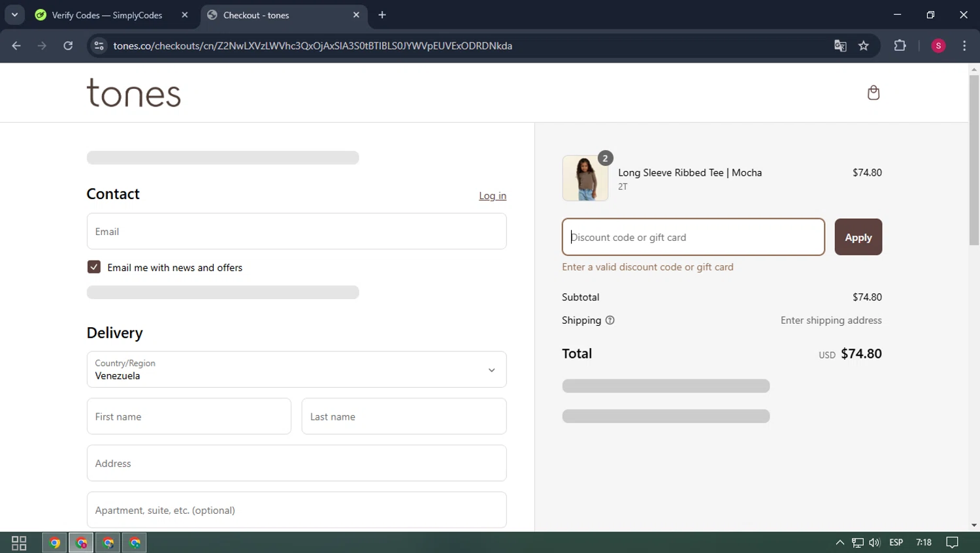Click the Address field
980x553 pixels.
click(x=297, y=464)
